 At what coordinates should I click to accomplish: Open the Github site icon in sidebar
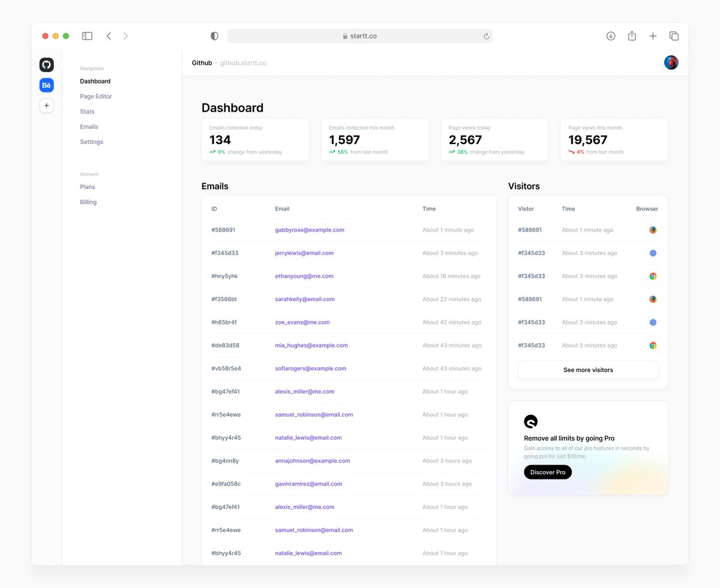pos(47,65)
